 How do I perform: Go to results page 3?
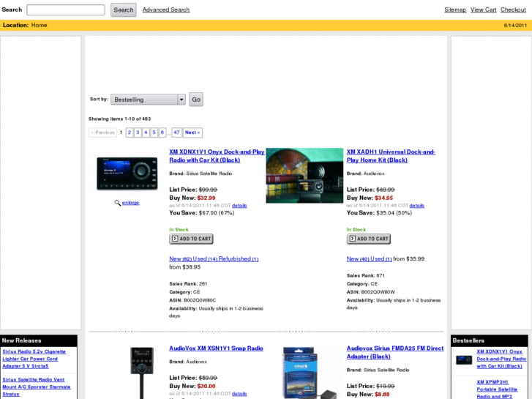(138, 133)
